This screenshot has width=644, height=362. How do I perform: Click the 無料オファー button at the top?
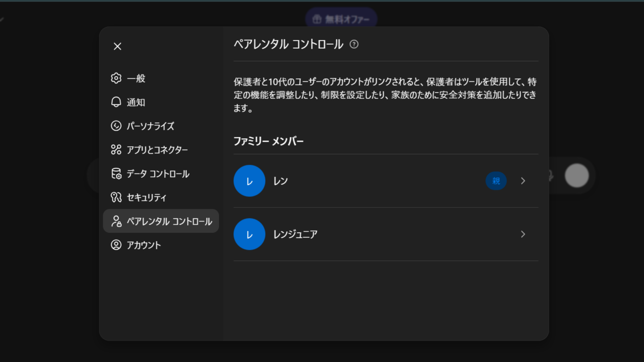click(341, 19)
